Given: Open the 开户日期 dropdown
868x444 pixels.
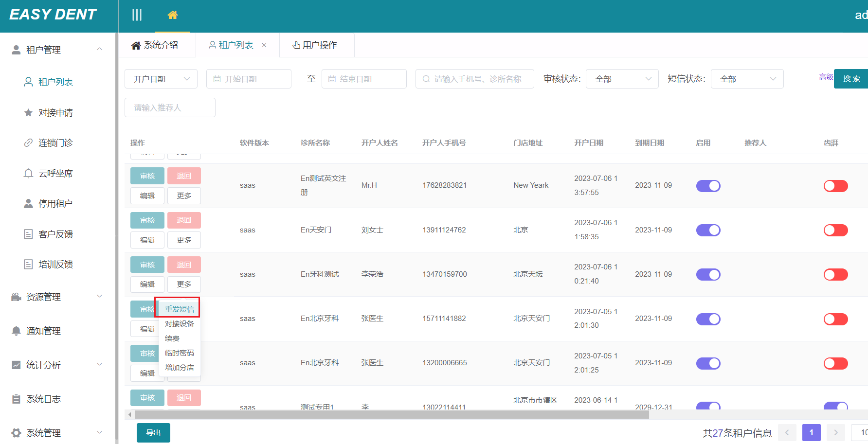Looking at the screenshot, I should [x=161, y=79].
